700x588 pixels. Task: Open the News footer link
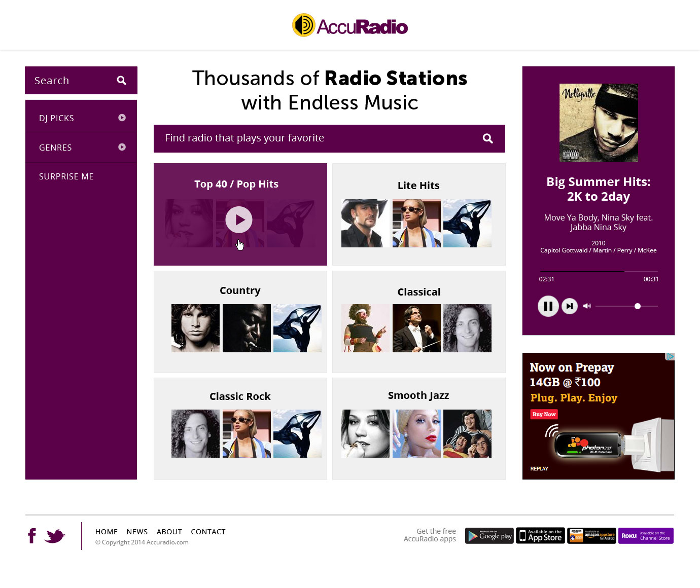pos(137,532)
